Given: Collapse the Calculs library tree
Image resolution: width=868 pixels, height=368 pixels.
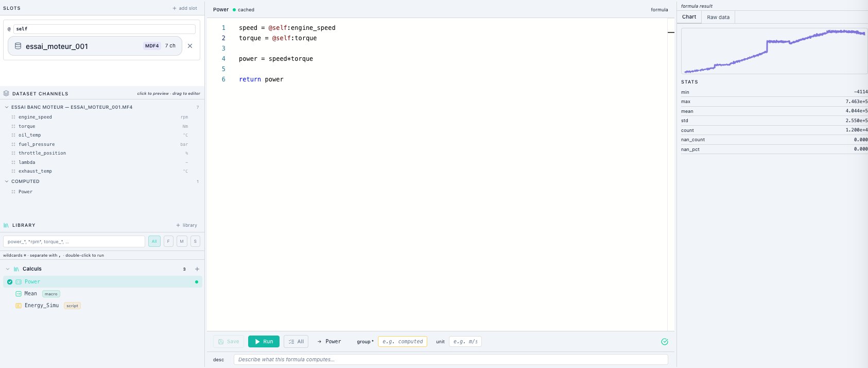Looking at the screenshot, I should click(x=8, y=269).
